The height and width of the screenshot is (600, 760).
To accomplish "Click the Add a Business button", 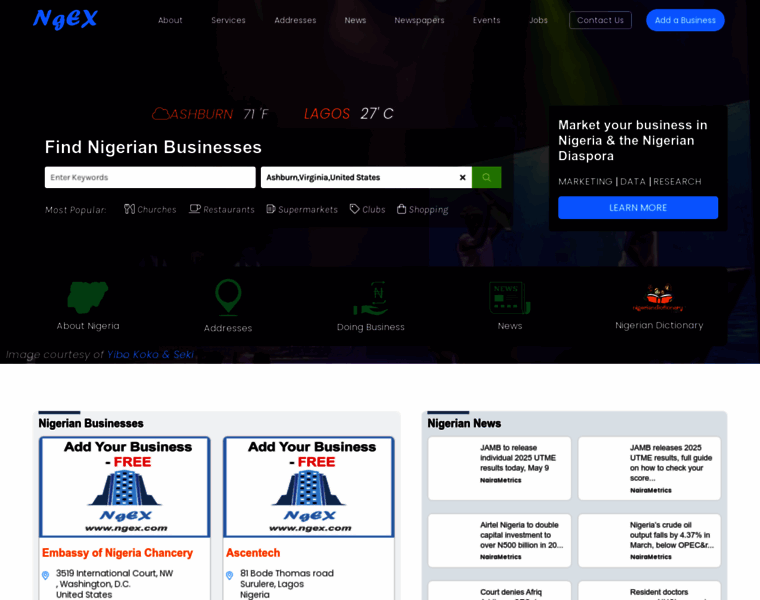I will pos(685,20).
